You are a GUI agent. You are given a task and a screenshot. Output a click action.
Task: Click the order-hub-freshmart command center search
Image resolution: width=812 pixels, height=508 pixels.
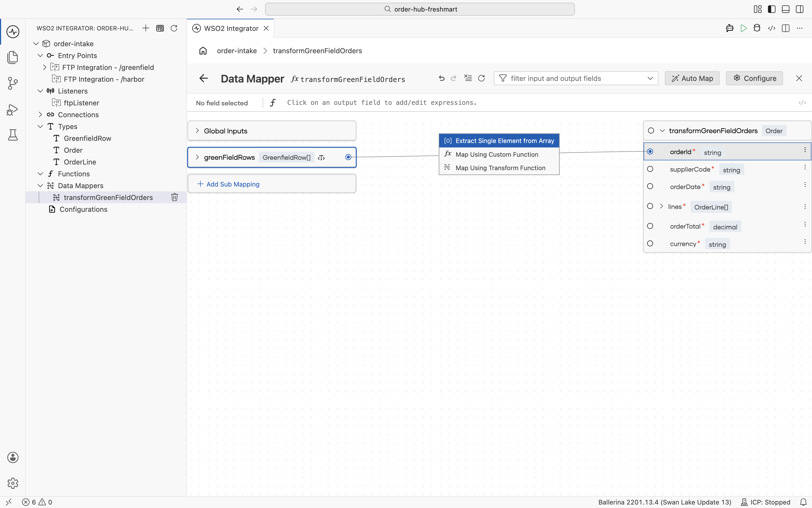420,9
